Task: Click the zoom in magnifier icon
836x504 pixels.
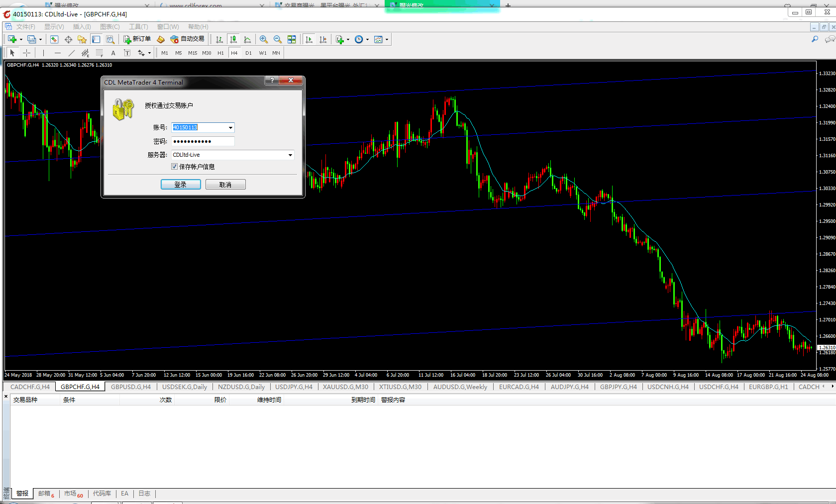Action: point(264,39)
